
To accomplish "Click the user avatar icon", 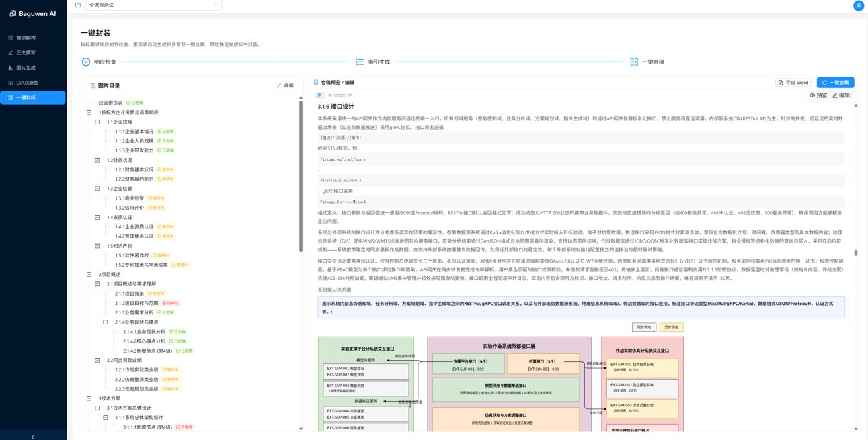I will [x=858, y=5].
